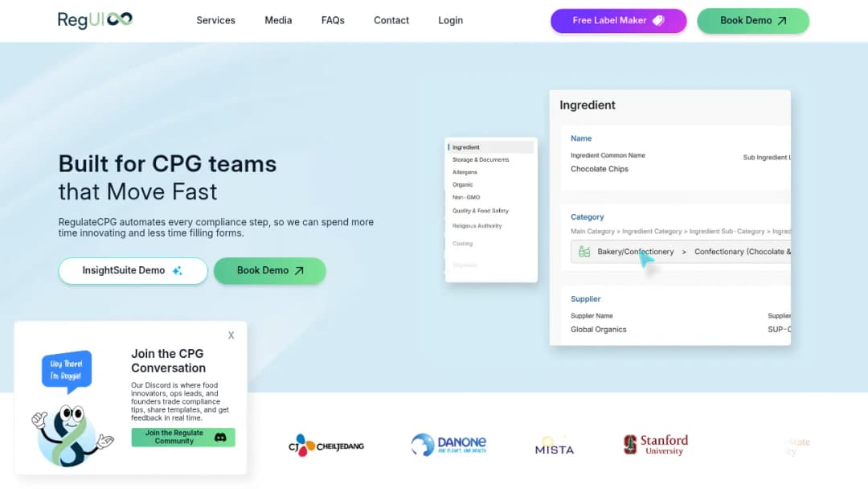The image size is (868, 489).
Task: Click the Bakery/Confectionery category field
Action: (681, 252)
